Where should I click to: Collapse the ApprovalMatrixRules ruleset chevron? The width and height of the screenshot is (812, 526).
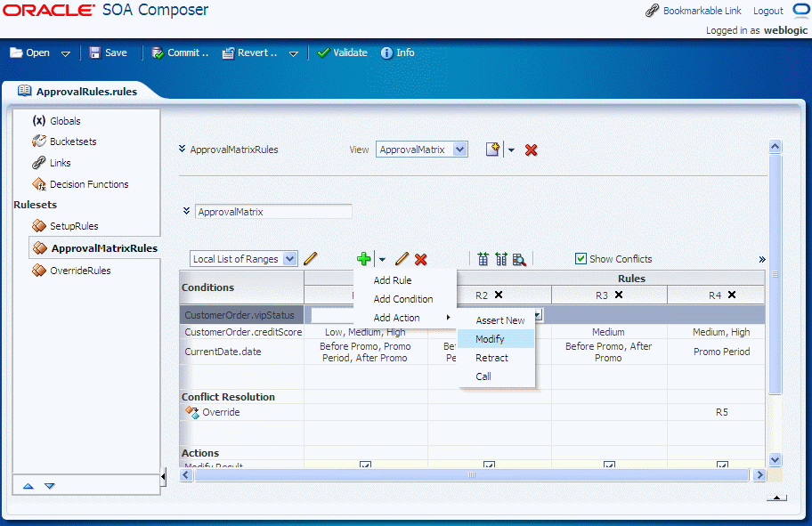point(183,149)
